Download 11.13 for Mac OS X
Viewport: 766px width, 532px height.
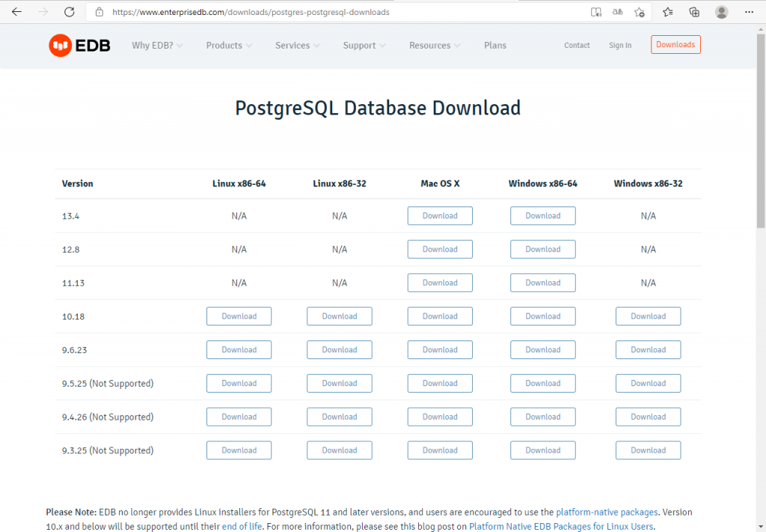click(440, 283)
